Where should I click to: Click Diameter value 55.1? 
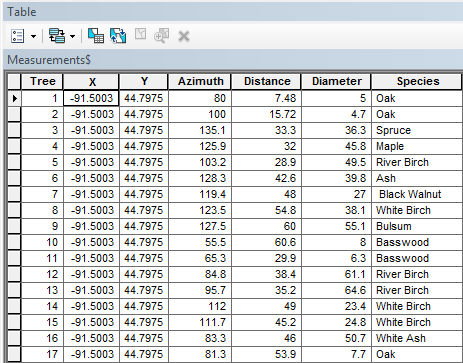click(336, 226)
